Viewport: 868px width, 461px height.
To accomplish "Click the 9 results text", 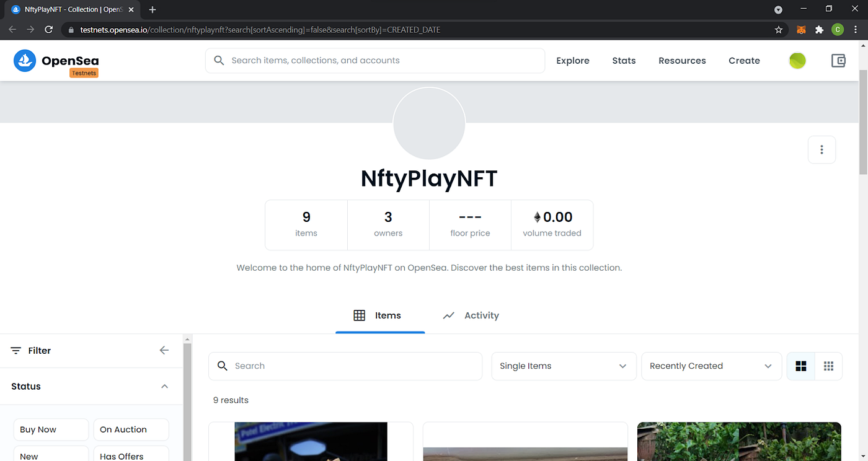I will 231,400.
